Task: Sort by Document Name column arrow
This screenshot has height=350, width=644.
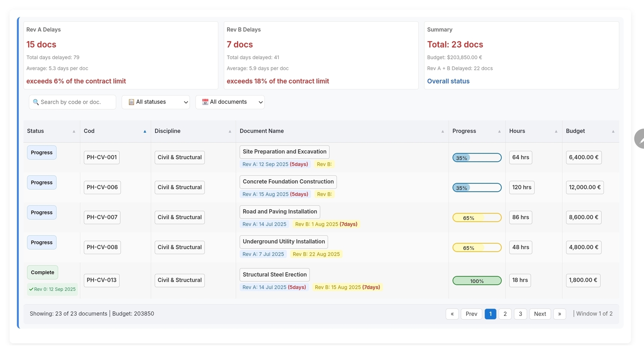Action: (x=443, y=132)
